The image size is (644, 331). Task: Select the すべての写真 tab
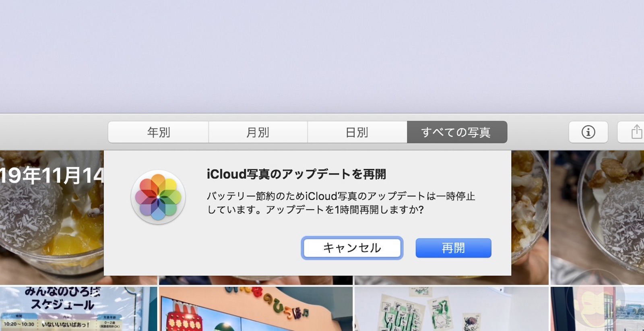coord(457,132)
